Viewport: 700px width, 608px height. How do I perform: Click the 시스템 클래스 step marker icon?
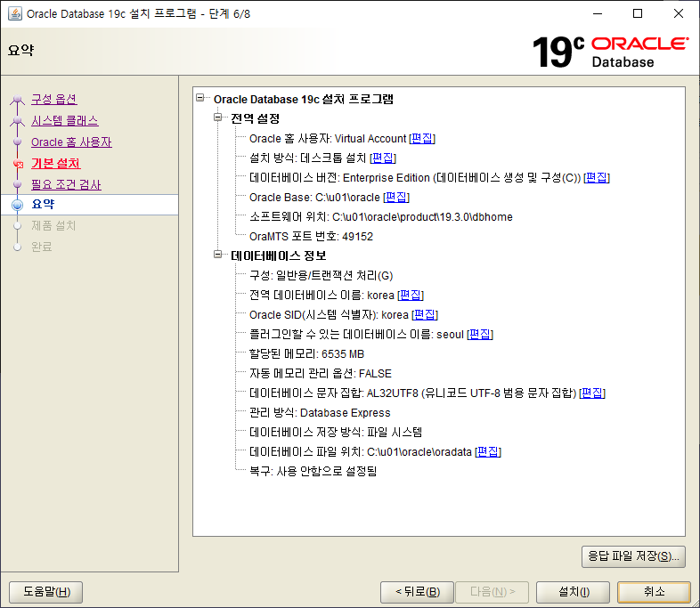tap(18, 120)
